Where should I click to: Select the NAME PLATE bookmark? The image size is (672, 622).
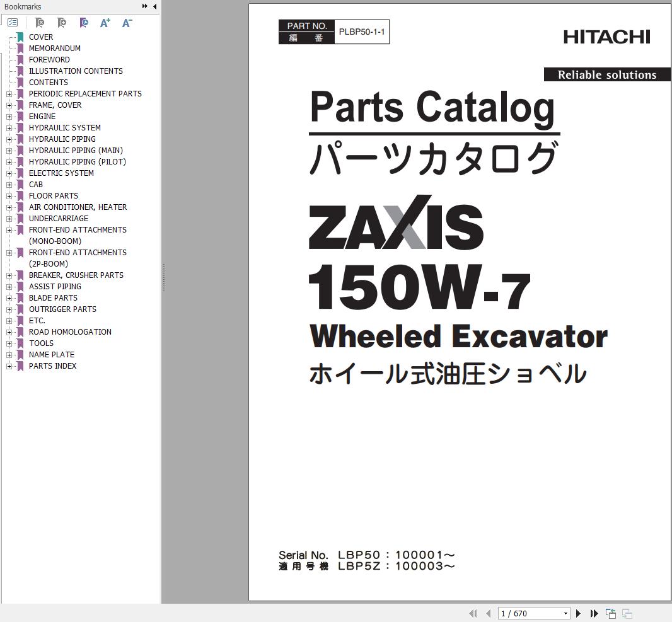click(x=52, y=355)
